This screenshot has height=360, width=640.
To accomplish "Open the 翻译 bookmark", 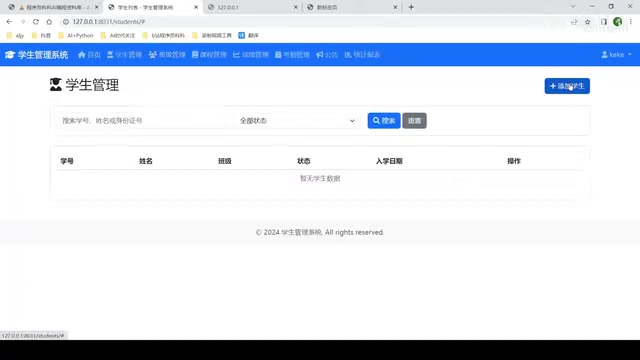I will pos(249,36).
